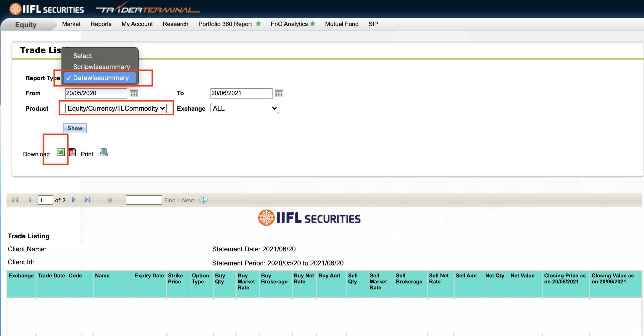Screen dimensions: 644x336
Task: Jump to last report page
Action: pos(87,200)
